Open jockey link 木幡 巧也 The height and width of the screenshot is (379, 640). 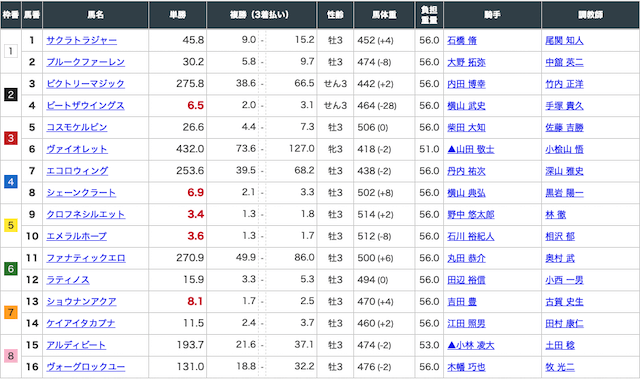pos(466,368)
